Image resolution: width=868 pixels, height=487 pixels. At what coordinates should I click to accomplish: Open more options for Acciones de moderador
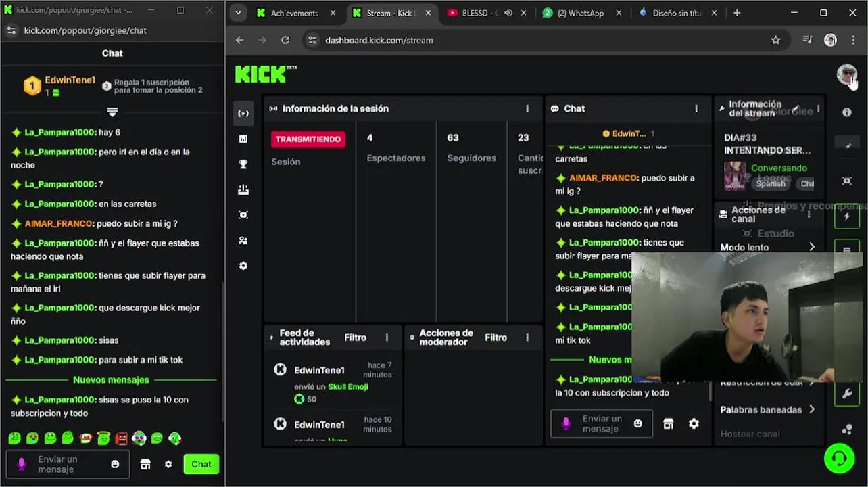click(x=527, y=337)
